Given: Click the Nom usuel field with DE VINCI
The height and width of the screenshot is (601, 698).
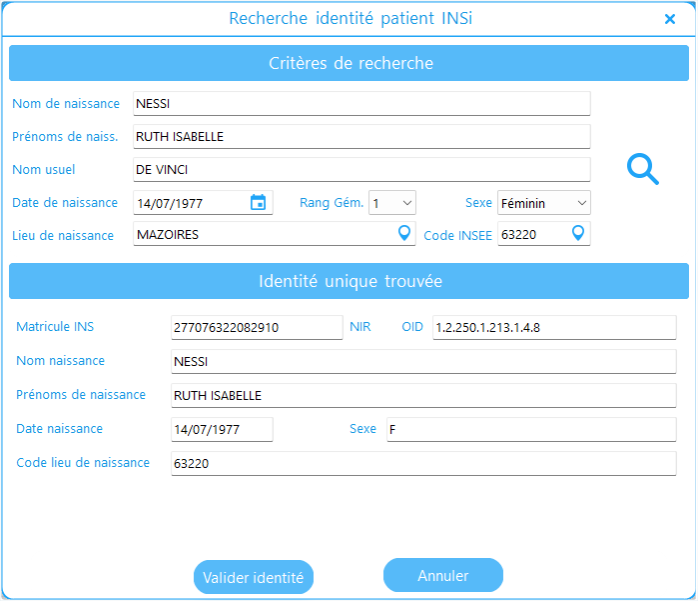Looking at the screenshot, I should [x=360, y=170].
